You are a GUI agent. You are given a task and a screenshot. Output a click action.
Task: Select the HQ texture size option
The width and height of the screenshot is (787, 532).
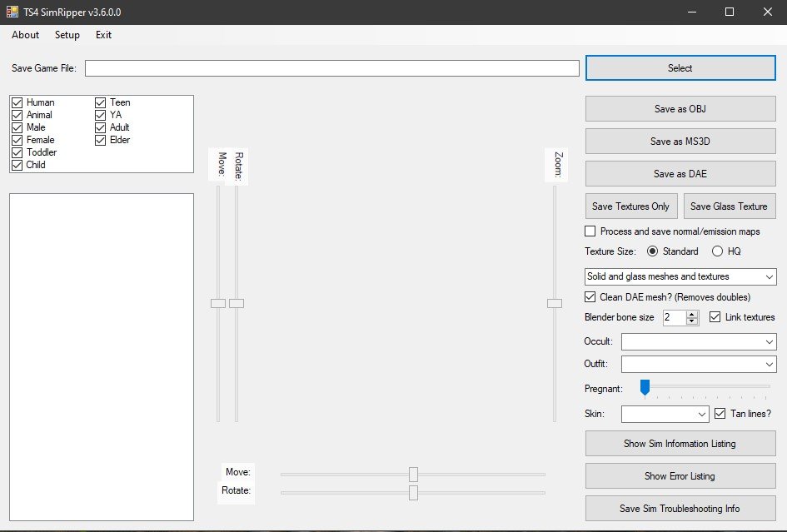coord(717,251)
